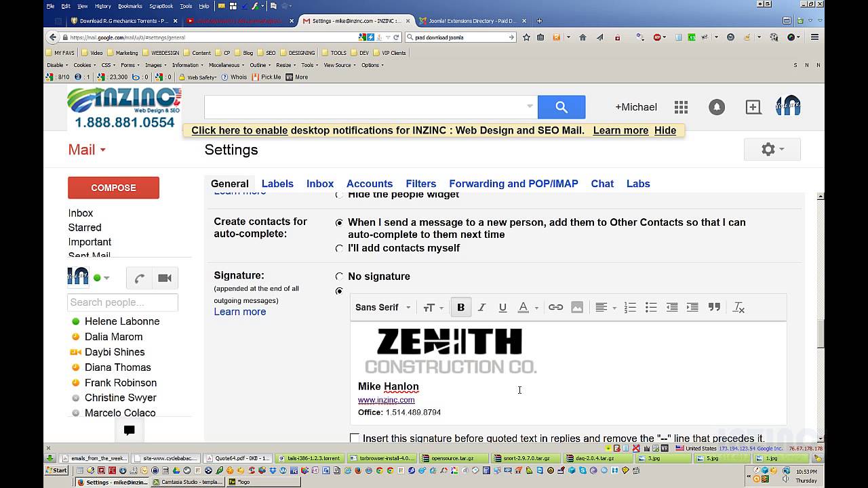Open Google notifications bell
Viewport: 868px width, 488px height.
pyautogui.click(x=717, y=107)
